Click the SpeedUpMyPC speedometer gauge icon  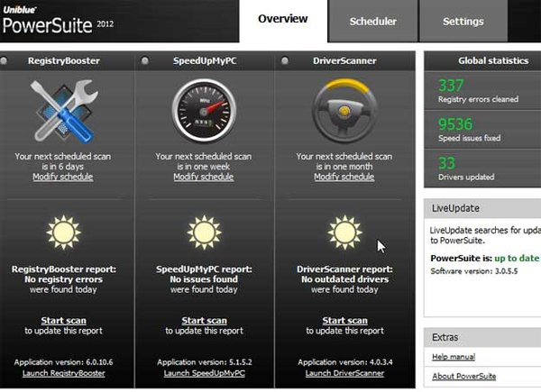[205, 110]
